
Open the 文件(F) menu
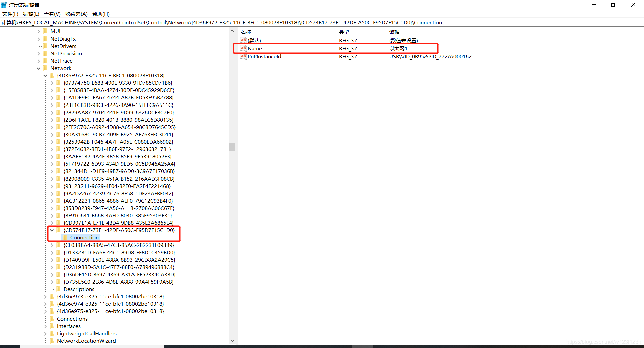[x=10, y=14]
